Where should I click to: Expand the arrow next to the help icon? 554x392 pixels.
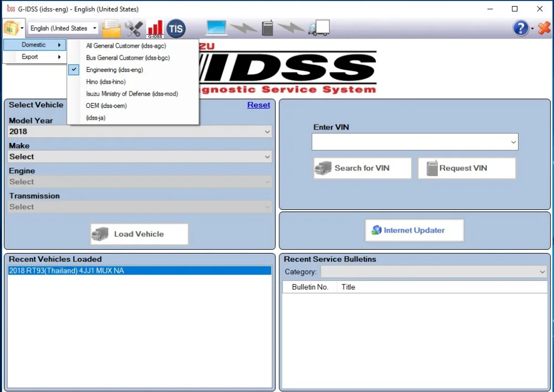[532, 28]
